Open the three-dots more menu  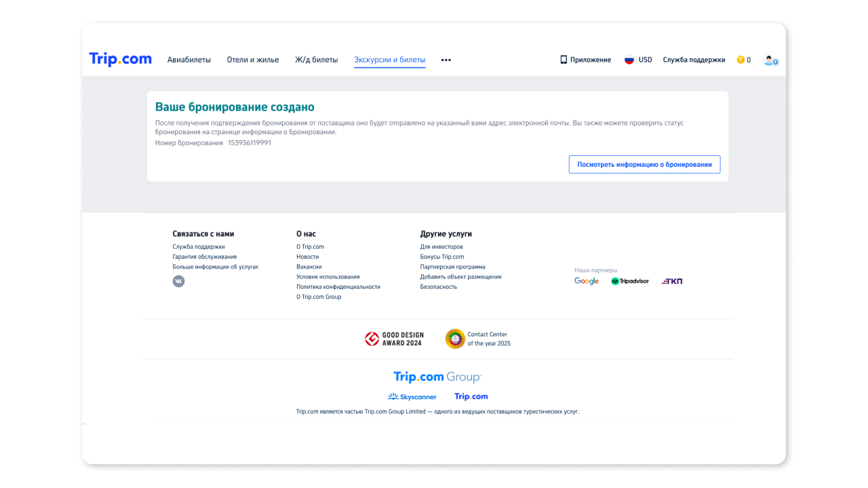click(446, 60)
